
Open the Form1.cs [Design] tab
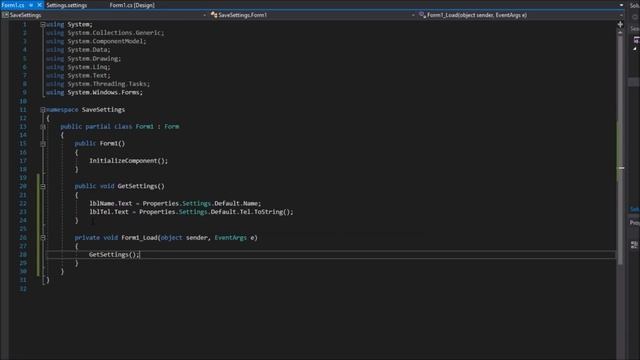click(132, 5)
